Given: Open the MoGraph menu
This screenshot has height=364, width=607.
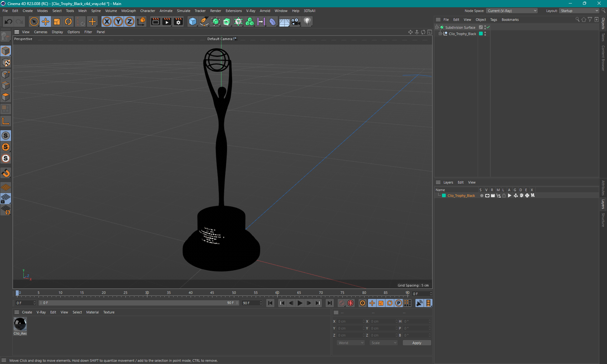Looking at the screenshot, I should (x=128, y=11).
